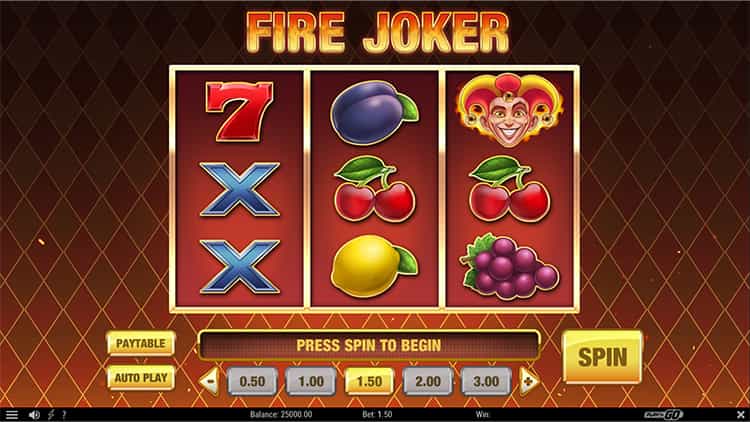Toggle fast play lightning icon
Image resolution: width=750 pixels, height=422 pixels.
pos(51,415)
